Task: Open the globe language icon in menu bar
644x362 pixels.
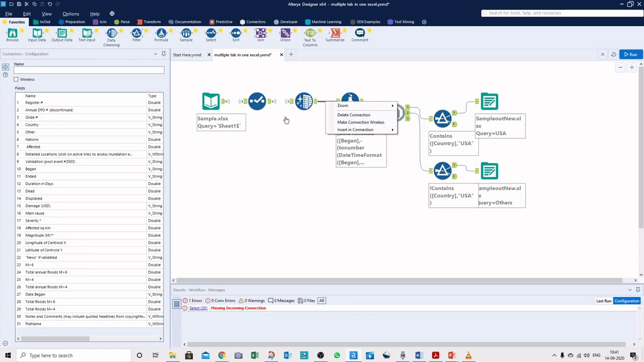Action: click(112, 14)
